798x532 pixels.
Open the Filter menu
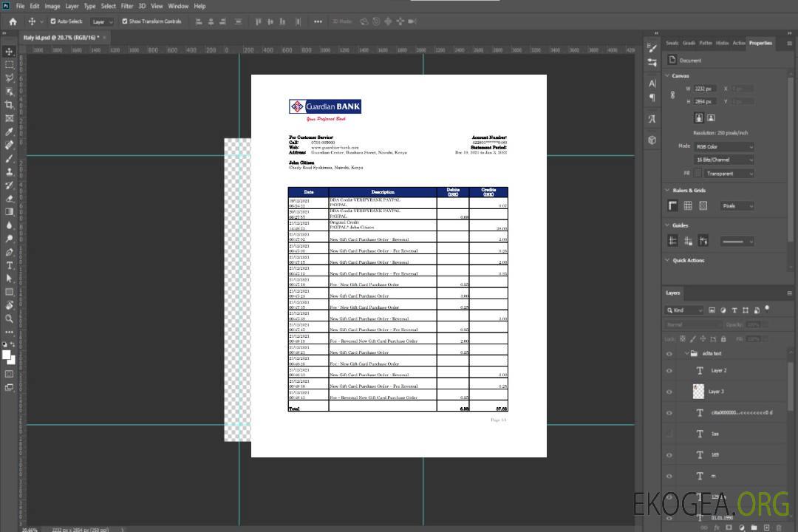pyautogui.click(x=127, y=6)
